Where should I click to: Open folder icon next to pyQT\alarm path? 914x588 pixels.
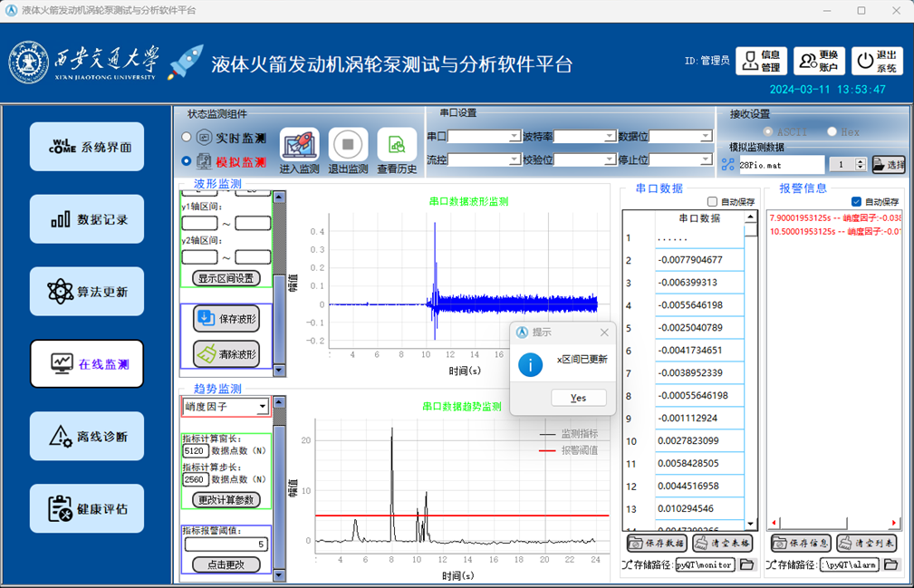891,565
